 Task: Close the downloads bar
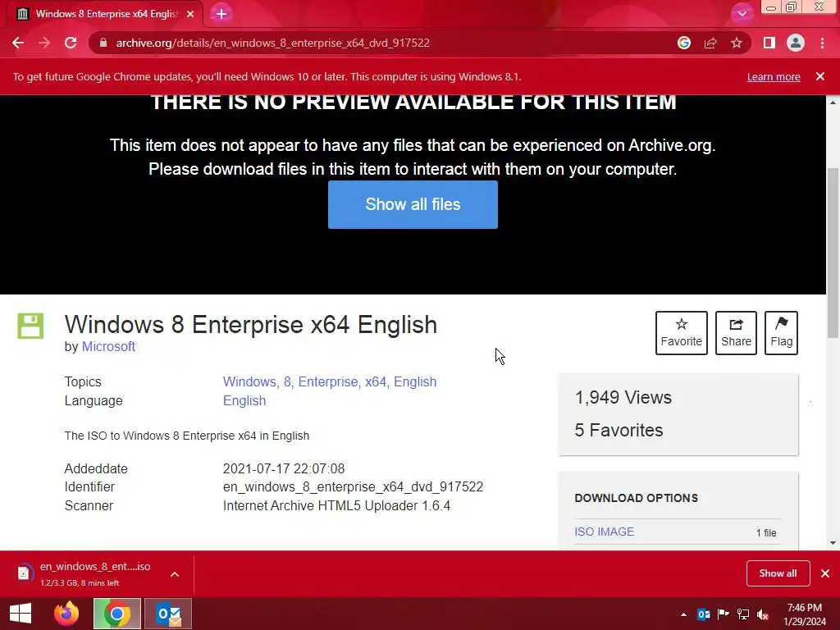(x=825, y=573)
